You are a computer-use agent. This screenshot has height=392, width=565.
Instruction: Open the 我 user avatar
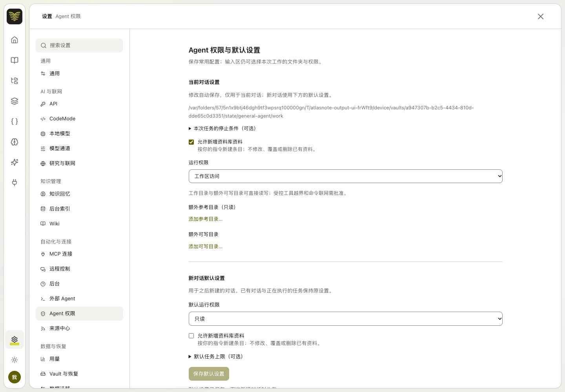pos(15,377)
